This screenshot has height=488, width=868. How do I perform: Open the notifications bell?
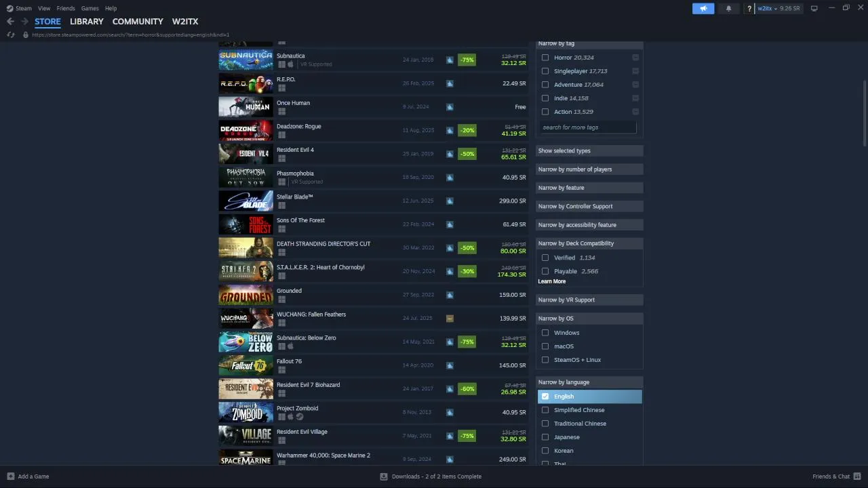729,8
